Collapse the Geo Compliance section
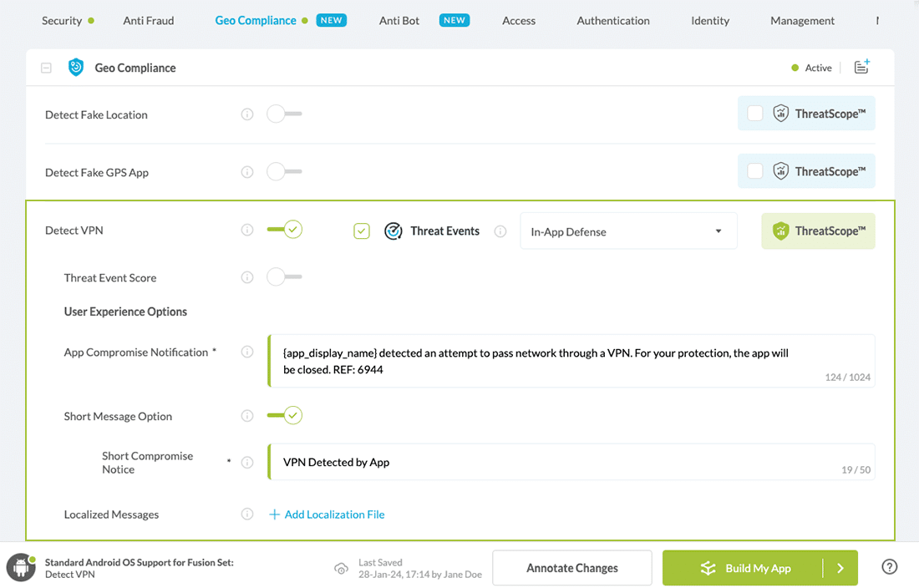This screenshot has height=588, width=919. (x=46, y=68)
